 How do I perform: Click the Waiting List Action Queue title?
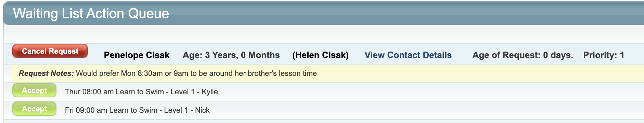[91, 13]
